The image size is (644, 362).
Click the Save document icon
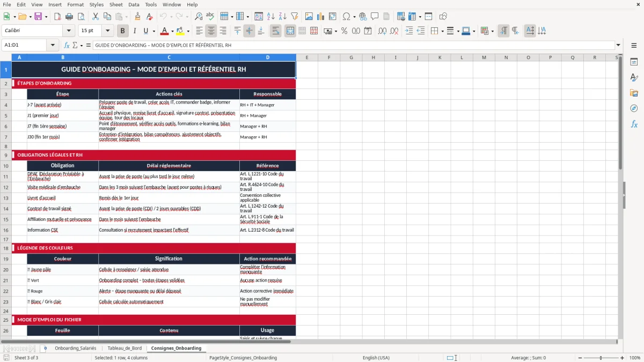[x=38, y=17]
